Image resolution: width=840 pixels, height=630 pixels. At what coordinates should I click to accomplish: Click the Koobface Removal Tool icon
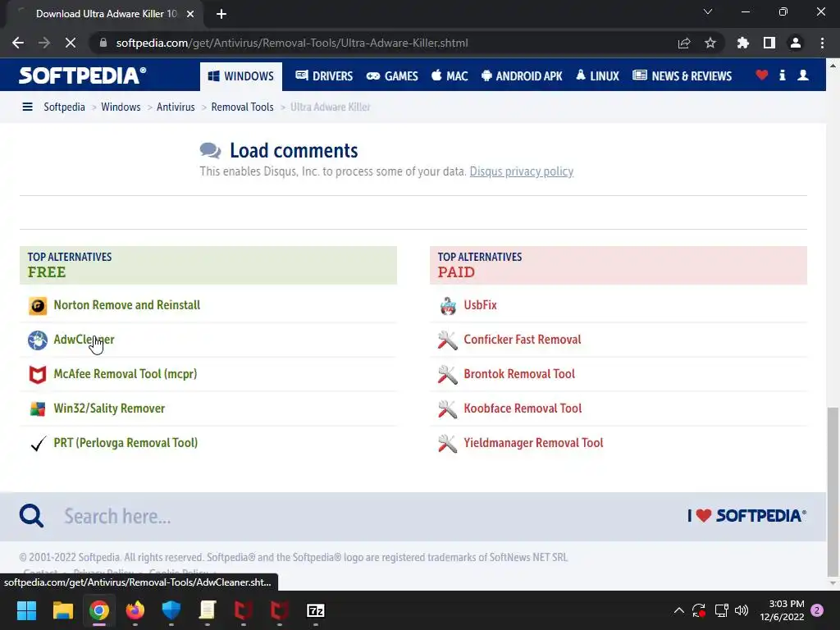(x=447, y=409)
